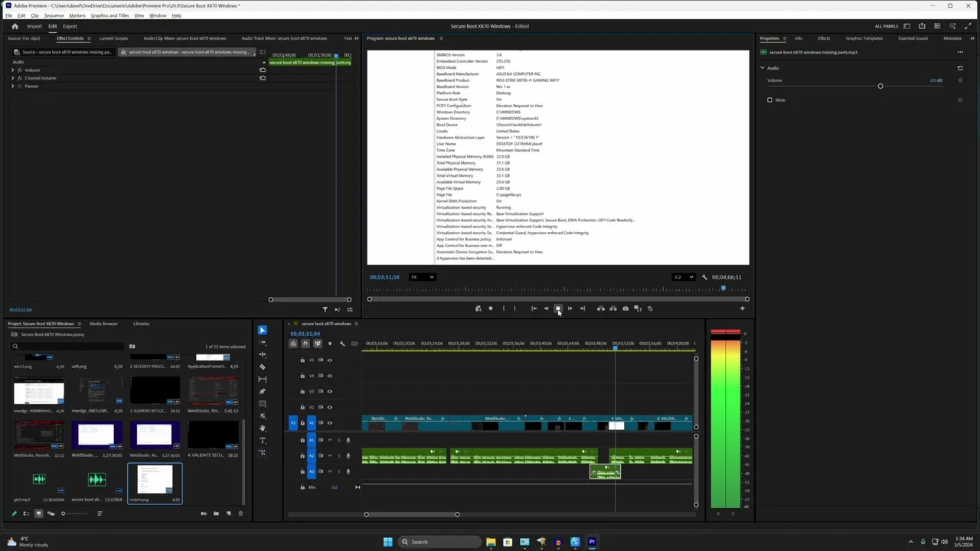This screenshot has height=551, width=980.
Task: Collapse Audio section in Properties panel
Action: click(763, 68)
